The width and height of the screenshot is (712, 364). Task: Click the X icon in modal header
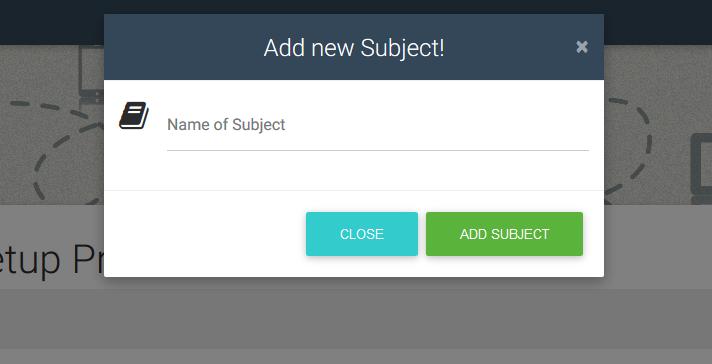(582, 47)
